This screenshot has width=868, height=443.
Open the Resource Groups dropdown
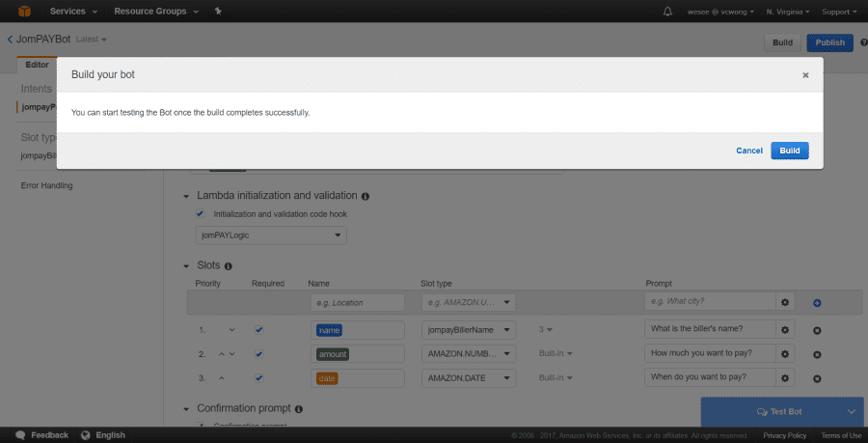[x=156, y=12]
